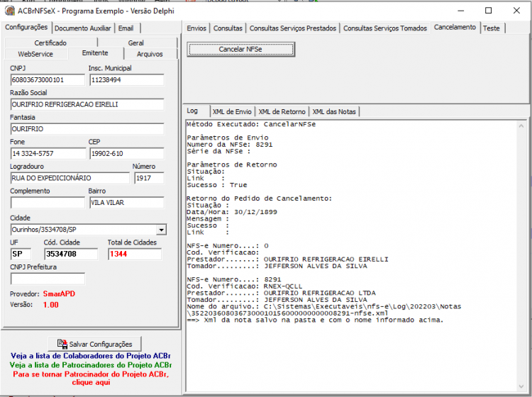Click log line with OURIFRIO REFRIGERACAO LTDA
Screen dimensions: 532x397
click(x=282, y=293)
